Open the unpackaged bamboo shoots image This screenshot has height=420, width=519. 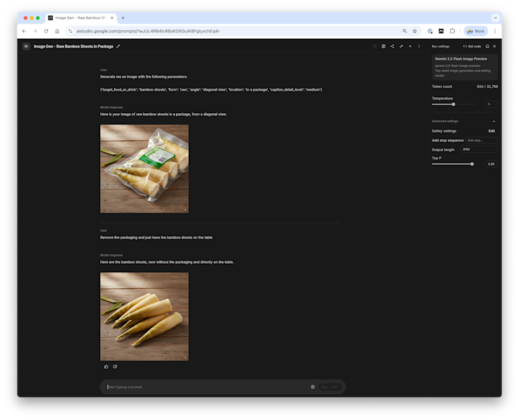tap(144, 316)
